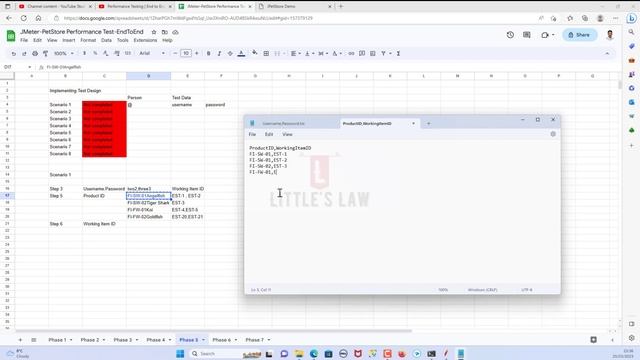Open the Sheets File menu
Screen dimensions: 640x360
click(24, 40)
